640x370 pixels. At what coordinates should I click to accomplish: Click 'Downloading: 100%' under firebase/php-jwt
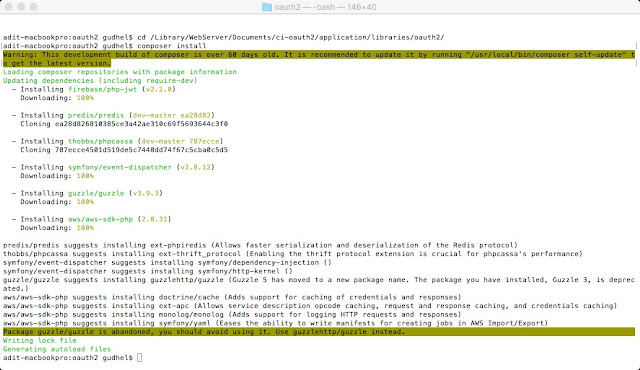[x=57, y=98]
